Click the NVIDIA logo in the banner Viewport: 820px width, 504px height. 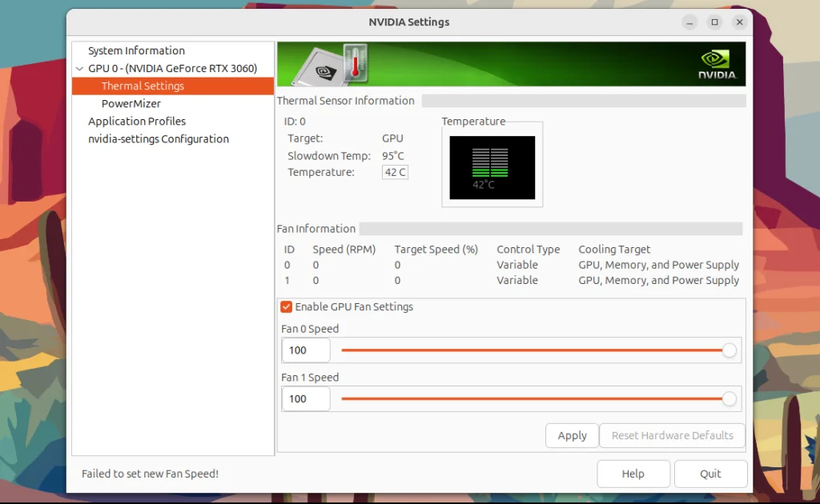717,64
